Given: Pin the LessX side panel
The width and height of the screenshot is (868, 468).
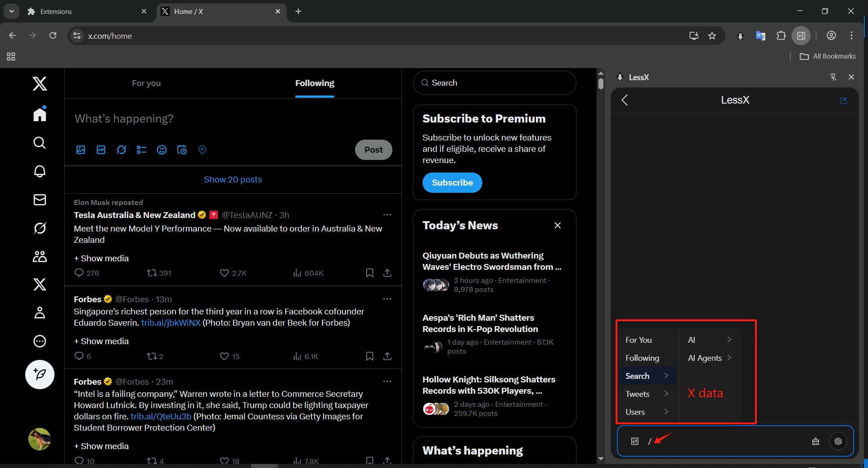Looking at the screenshot, I should [x=833, y=77].
